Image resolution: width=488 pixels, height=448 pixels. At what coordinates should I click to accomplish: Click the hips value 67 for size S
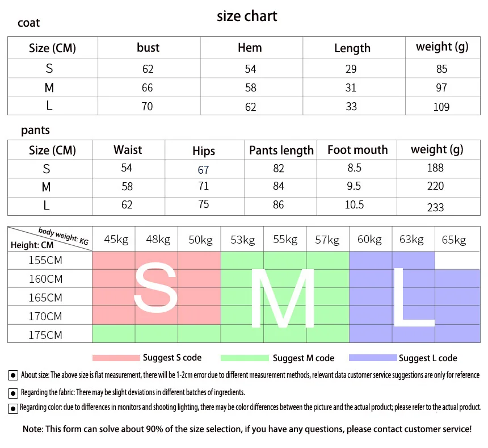203,170
